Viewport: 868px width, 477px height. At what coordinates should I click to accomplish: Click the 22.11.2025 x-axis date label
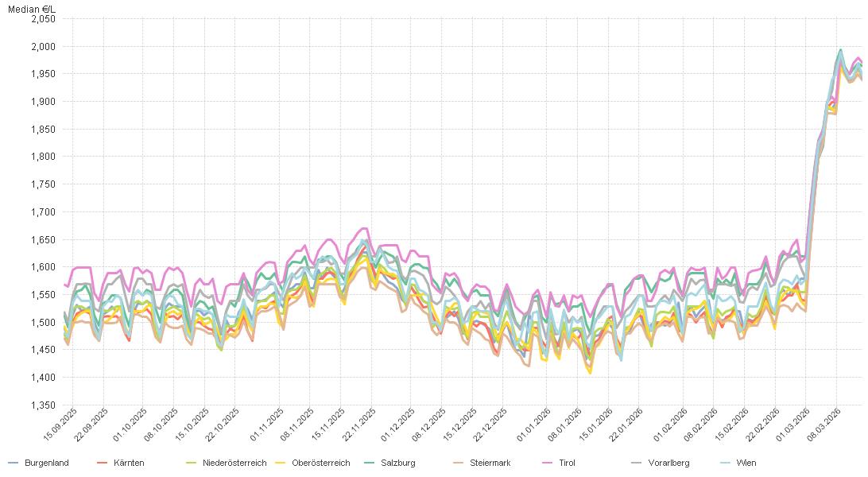pyautogui.click(x=362, y=425)
